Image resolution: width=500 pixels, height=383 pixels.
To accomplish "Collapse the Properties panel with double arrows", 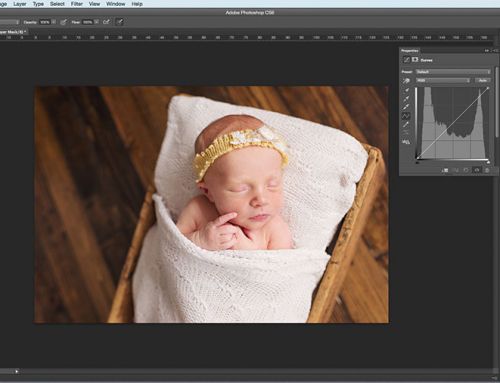I will pos(487,51).
